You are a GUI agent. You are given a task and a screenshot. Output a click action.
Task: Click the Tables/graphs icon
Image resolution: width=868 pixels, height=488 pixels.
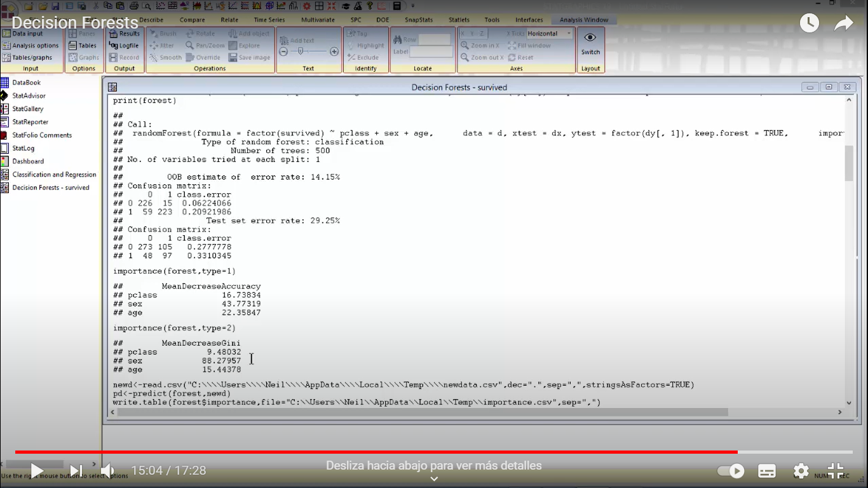(6, 57)
